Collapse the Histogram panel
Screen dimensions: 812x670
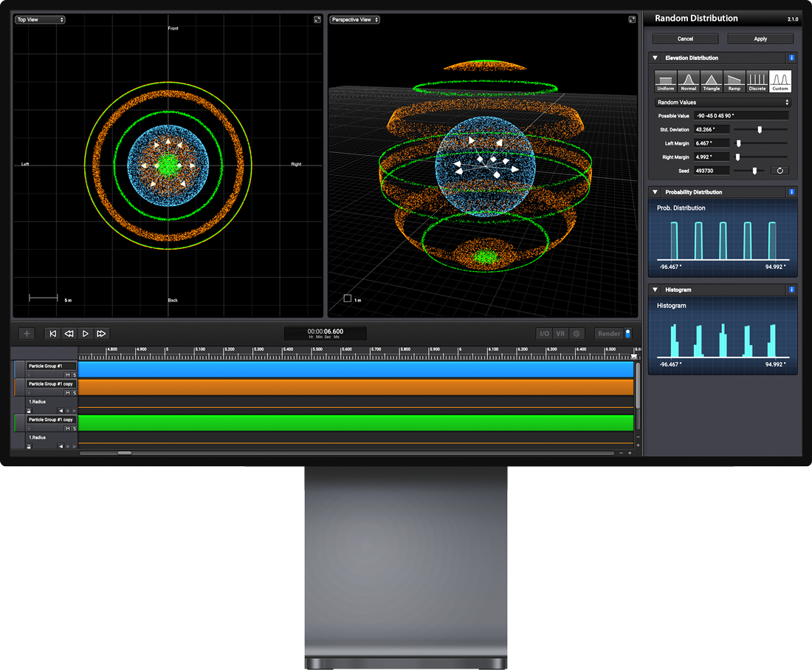point(654,290)
